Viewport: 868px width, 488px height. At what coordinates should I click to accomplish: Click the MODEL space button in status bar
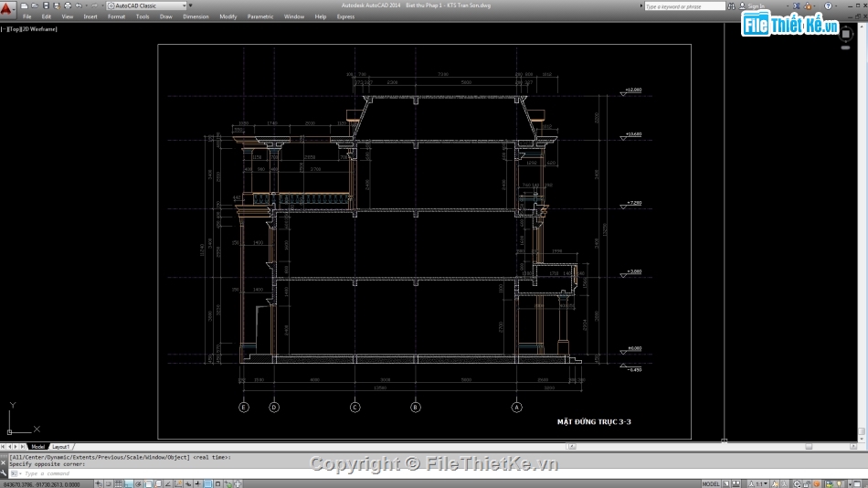point(711,484)
